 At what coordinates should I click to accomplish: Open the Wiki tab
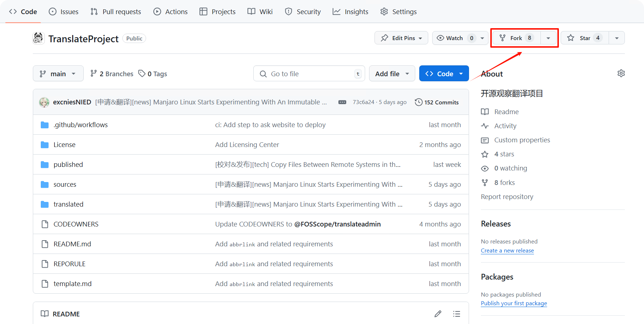tap(260, 12)
